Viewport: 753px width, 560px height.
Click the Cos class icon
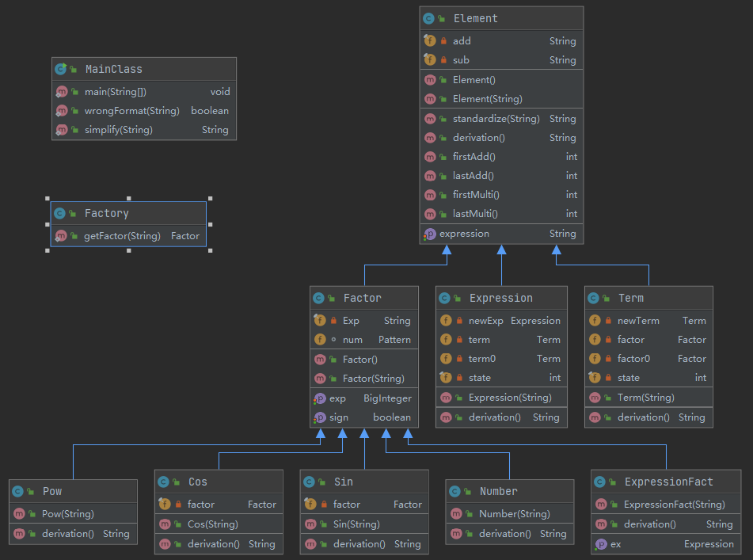tap(163, 482)
